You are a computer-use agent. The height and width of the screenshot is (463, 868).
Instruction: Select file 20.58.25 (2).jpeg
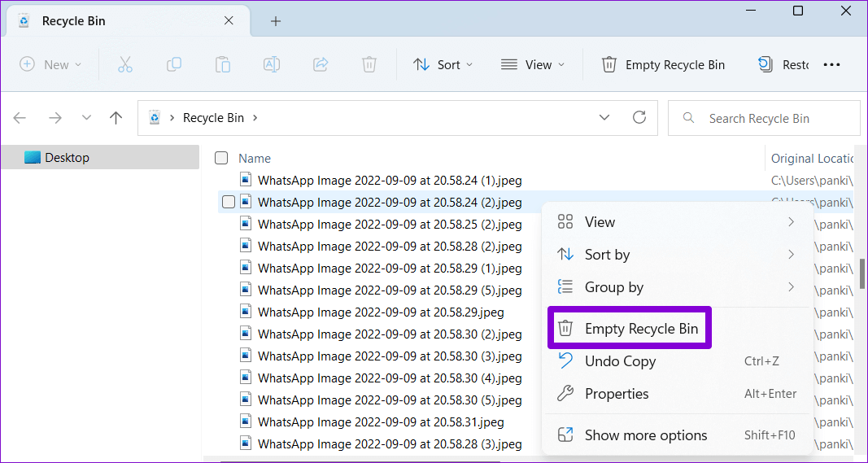click(390, 225)
